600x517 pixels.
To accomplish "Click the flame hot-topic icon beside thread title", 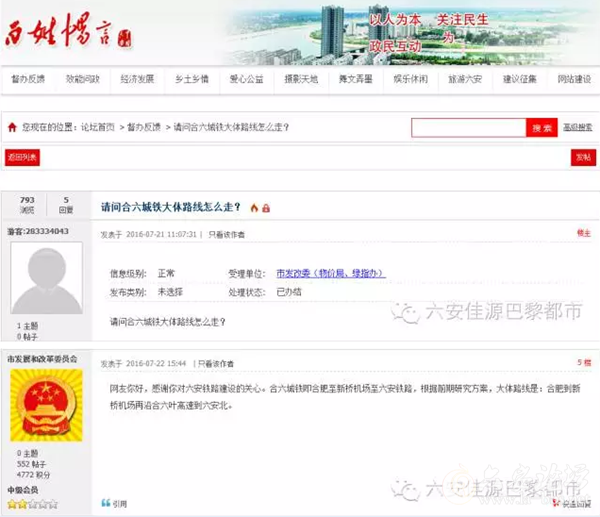I will click(x=253, y=207).
